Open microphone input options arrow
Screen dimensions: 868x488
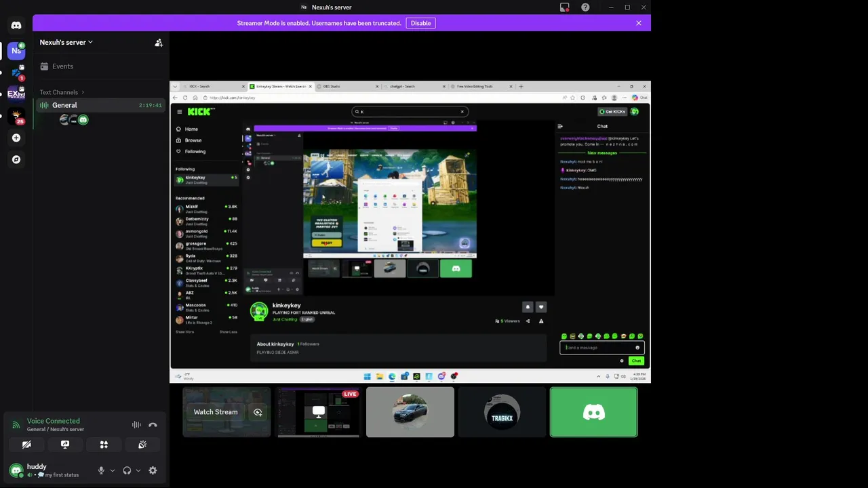click(x=113, y=470)
